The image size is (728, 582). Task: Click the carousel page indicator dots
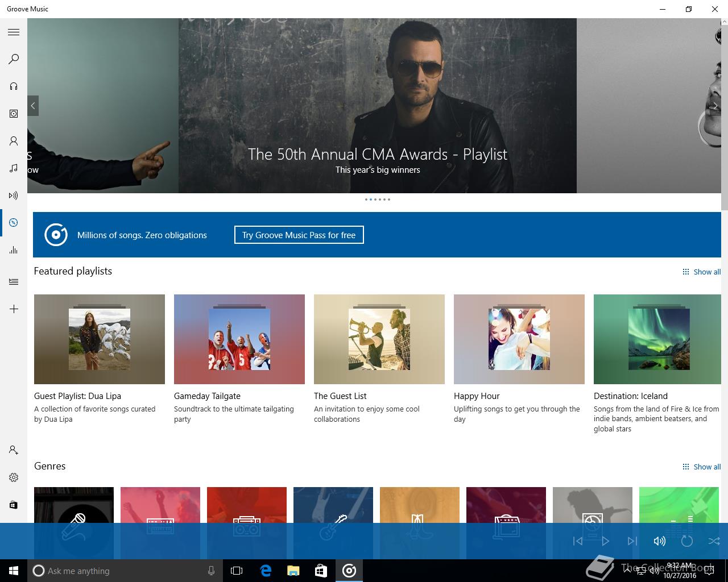(x=378, y=199)
